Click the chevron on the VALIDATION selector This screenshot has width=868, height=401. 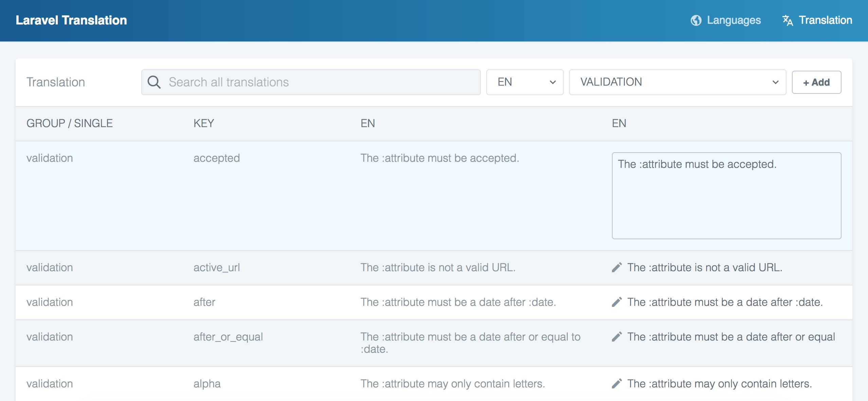point(776,82)
